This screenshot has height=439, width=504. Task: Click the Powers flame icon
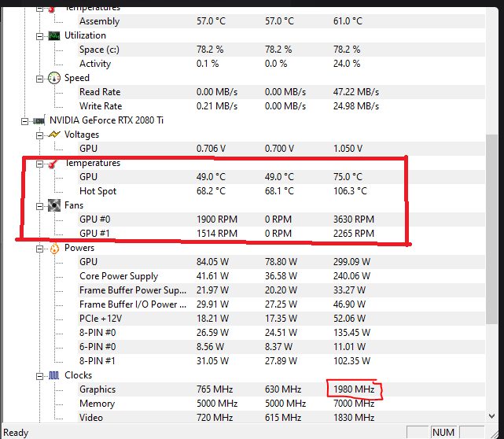tap(54, 248)
